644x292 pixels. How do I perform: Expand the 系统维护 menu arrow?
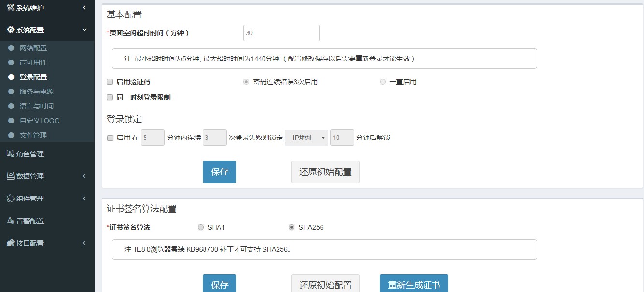(84, 7)
